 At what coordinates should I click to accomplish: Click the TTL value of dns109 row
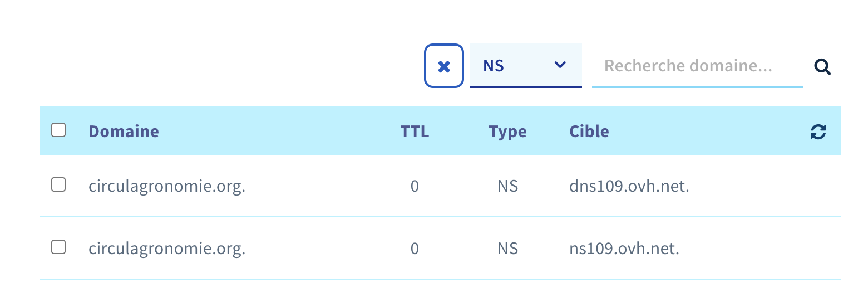[415, 186]
